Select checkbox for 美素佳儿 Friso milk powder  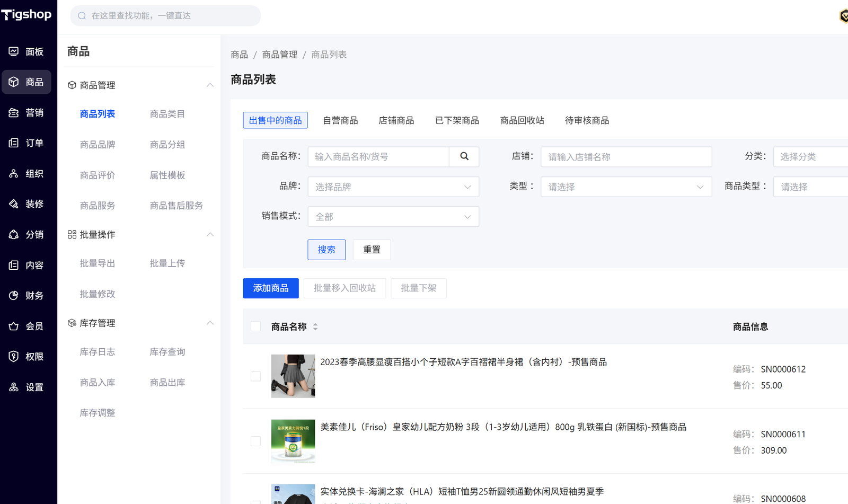click(x=255, y=441)
